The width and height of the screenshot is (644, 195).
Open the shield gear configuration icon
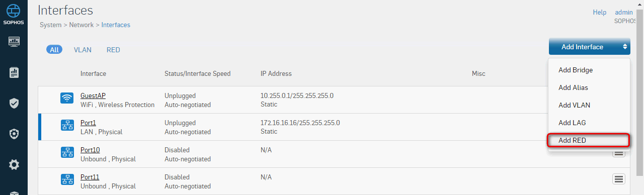[14, 134]
